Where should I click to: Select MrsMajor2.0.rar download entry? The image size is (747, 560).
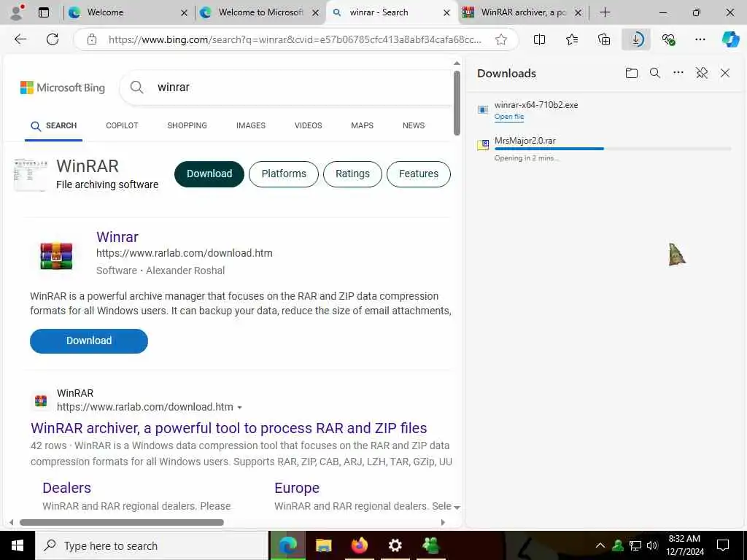604,149
